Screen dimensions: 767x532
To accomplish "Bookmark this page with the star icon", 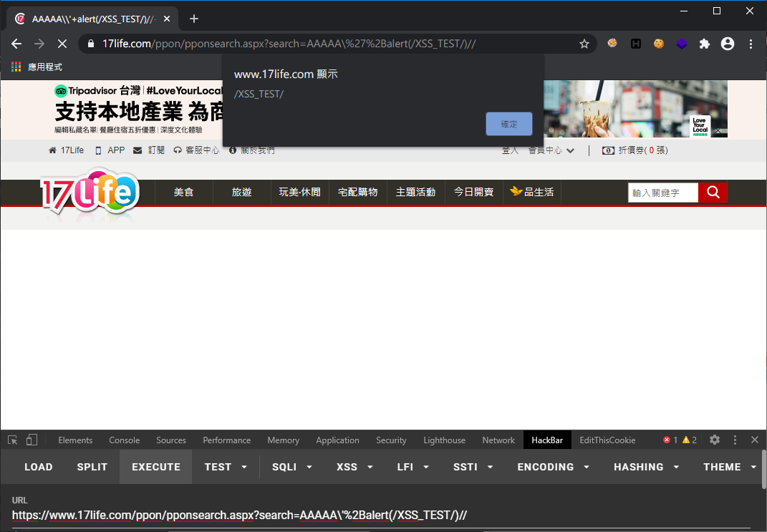I will (584, 44).
